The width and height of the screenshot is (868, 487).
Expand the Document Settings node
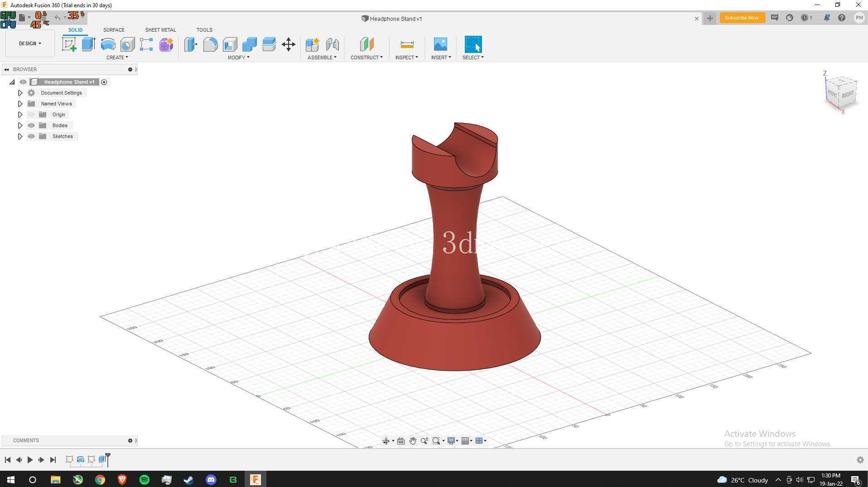point(20,93)
